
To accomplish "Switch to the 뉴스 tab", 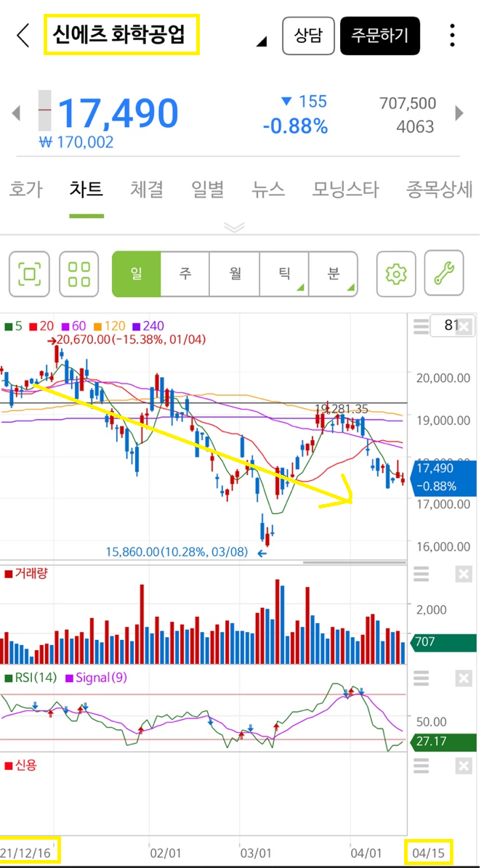I will (x=268, y=190).
